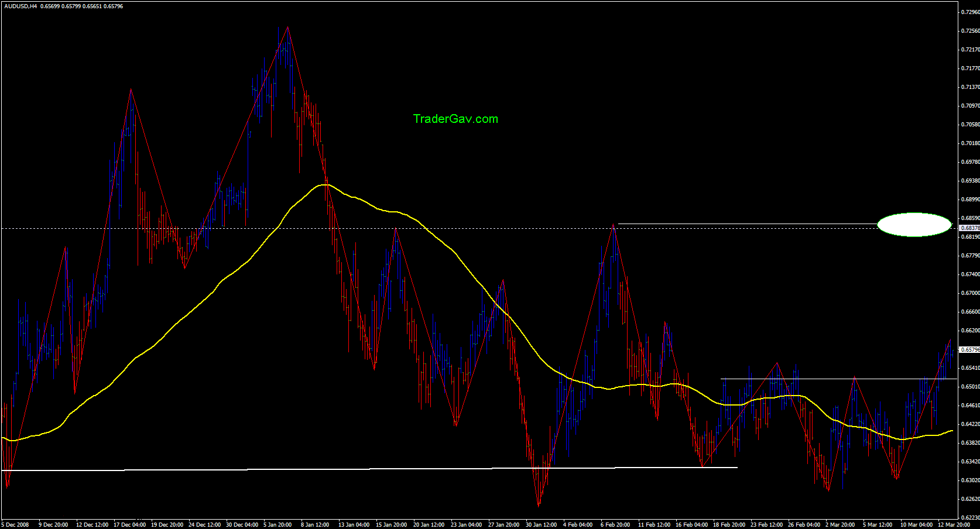The height and width of the screenshot is (529, 980).
Task: Click the TraderGav.com watermark text
Action: pyautogui.click(x=455, y=119)
